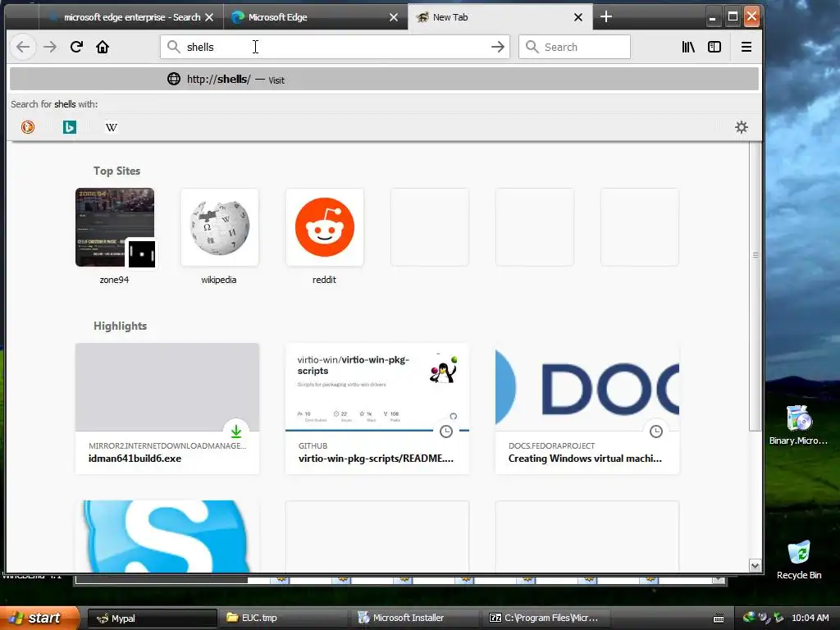840x630 pixels.
Task: Maximize the Mypal browser window
Action: click(x=733, y=16)
